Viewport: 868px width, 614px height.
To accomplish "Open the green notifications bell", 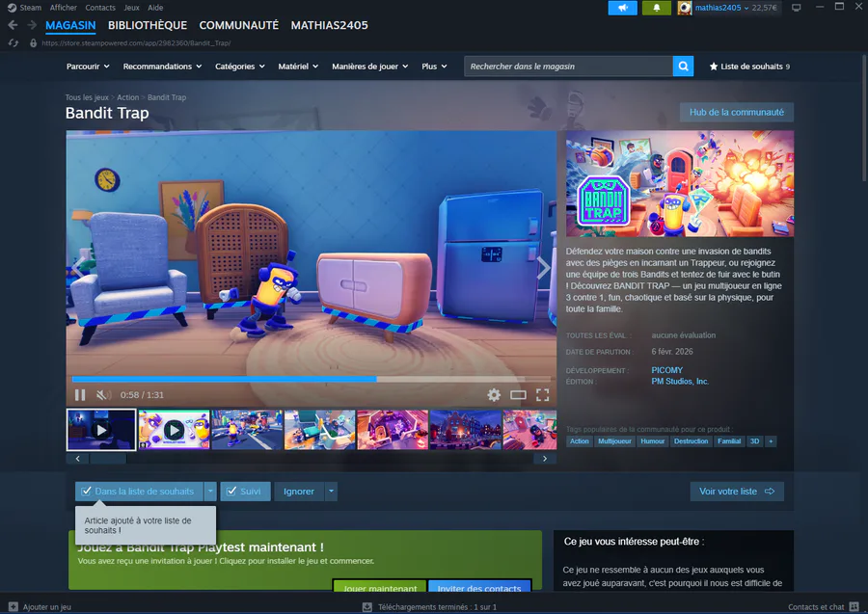I will tap(656, 8).
